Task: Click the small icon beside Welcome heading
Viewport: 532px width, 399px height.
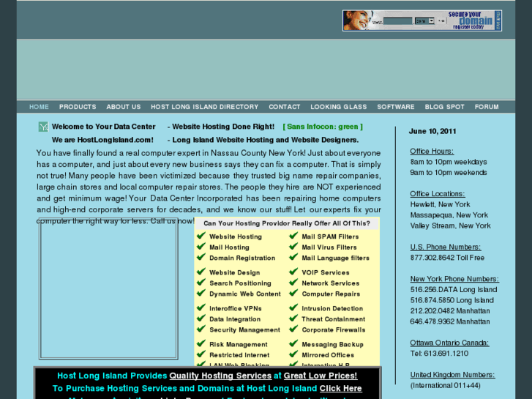Action: coord(43,127)
